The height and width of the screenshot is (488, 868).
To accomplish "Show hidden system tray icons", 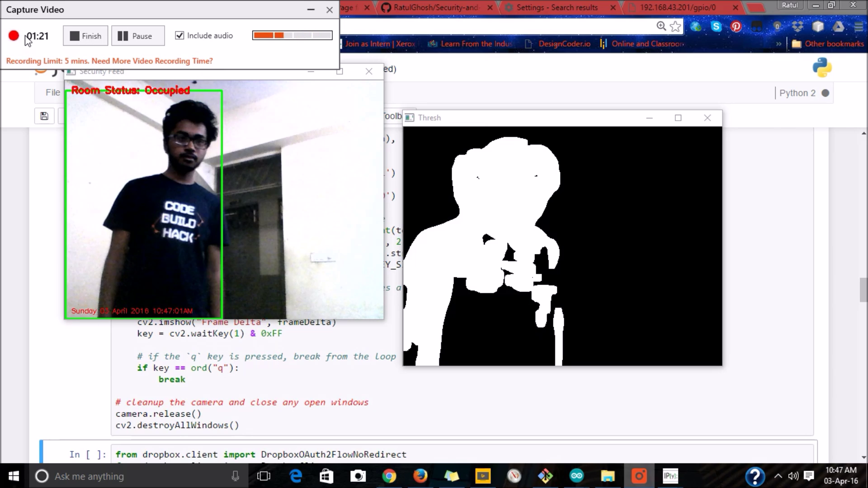I will pyautogui.click(x=778, y=476).
